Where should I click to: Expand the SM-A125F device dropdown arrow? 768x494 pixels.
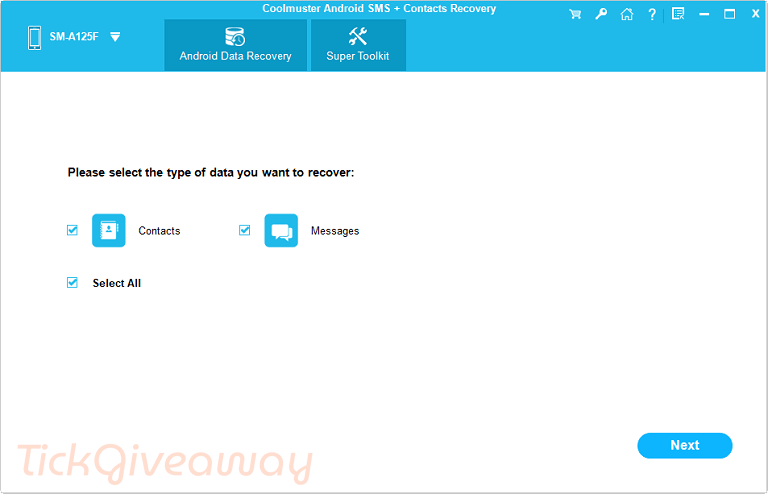pyautogui.click(x=115, y=37)
